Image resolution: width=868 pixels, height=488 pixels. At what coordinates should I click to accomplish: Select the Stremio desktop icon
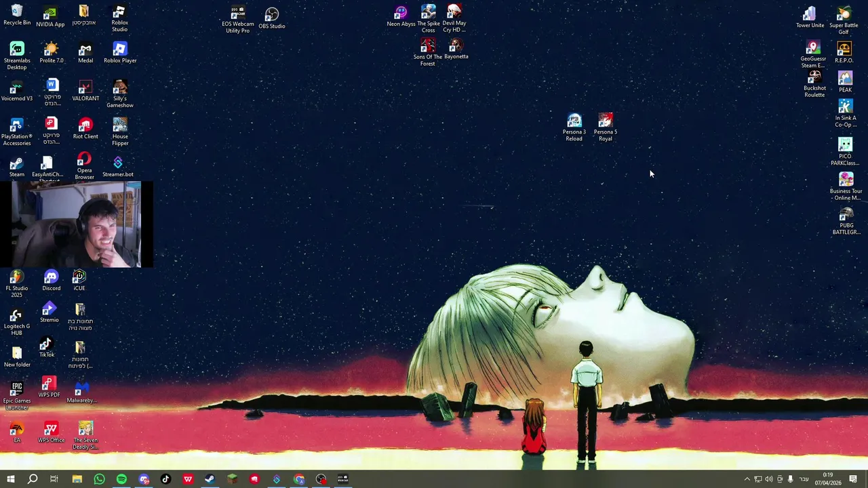49,313
